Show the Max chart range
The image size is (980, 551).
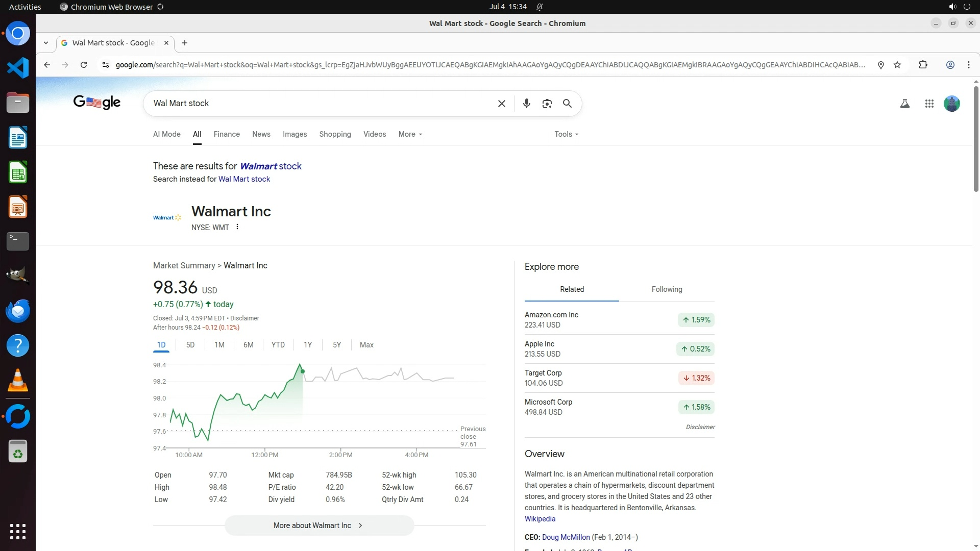pyautogui.click(x=366, y=345)
